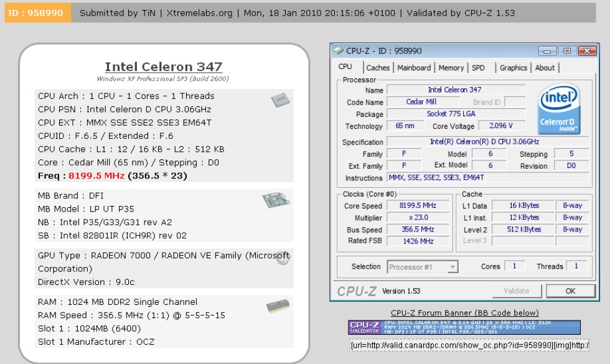Open the Mainboard tab
The width and height of the screenshot is (610, 364).
tap(414, 68)
